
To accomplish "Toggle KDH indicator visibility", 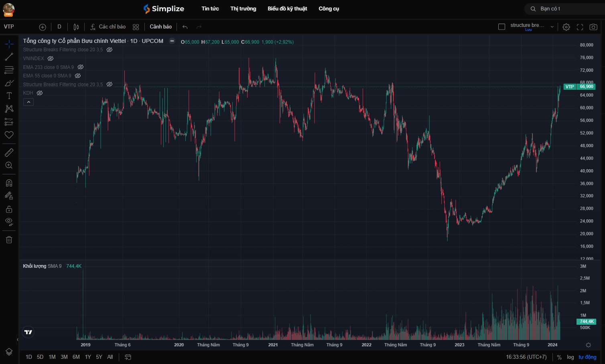I will (x=40, y=93).
